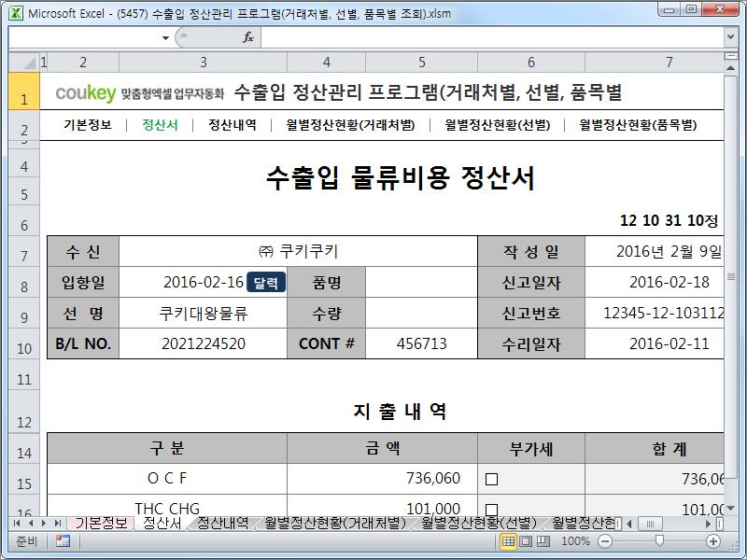Open the 정산내역 navigation link

click(x=233, y=125)
